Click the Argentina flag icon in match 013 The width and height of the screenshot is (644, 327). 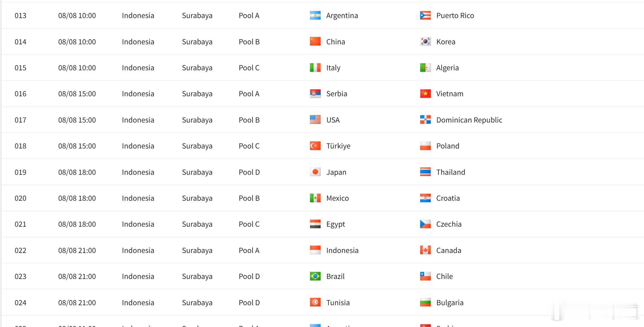[315, 15]
